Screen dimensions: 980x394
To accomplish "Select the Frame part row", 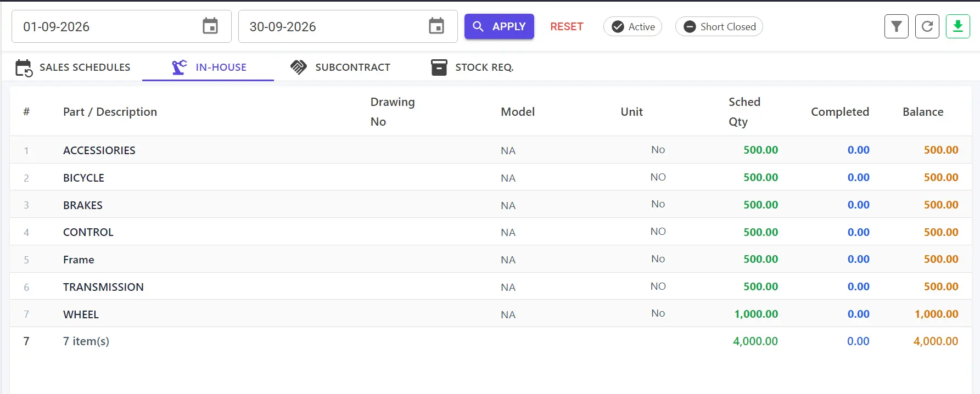I will click(491, 259).
